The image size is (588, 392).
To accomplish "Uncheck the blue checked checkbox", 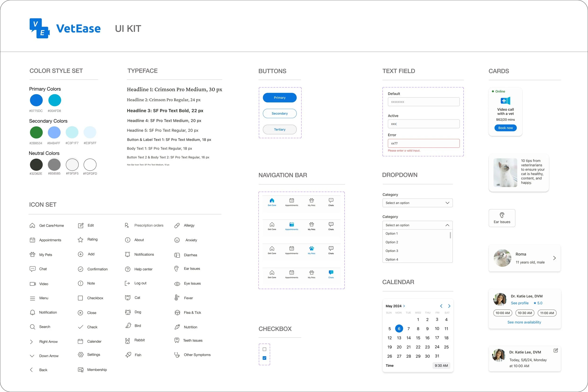I will click(264, 358).
